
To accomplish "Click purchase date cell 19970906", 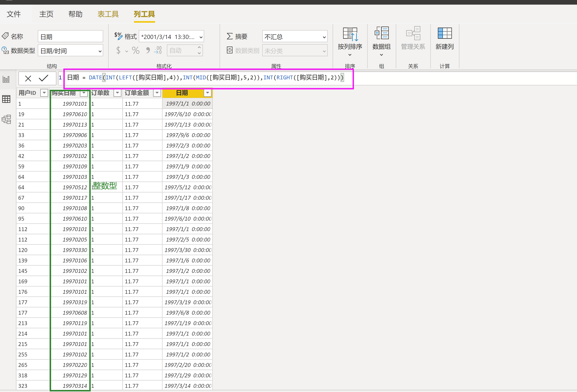I will [x=70, y=135].
